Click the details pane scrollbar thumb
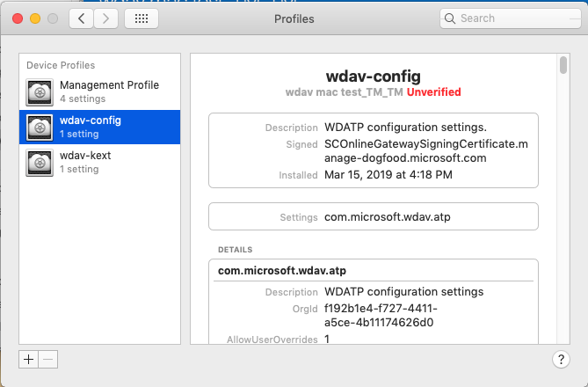Screen dimensions: 588x387 tap(563, 65)
